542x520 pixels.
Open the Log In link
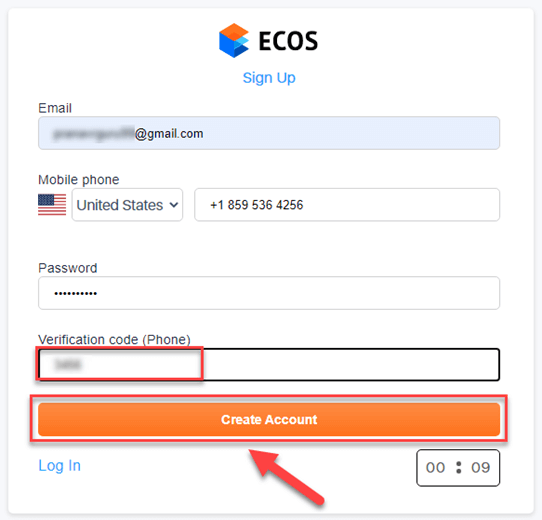pos(59,465)
